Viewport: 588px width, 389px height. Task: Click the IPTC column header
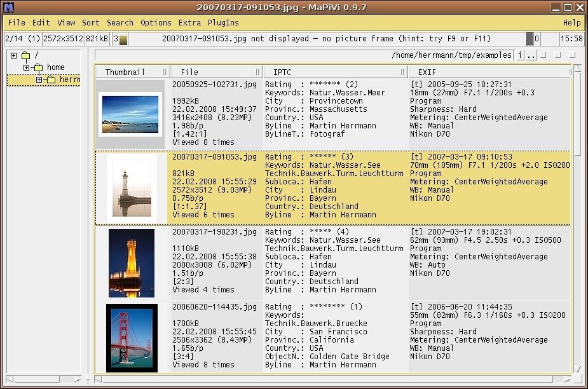(282, 72)
